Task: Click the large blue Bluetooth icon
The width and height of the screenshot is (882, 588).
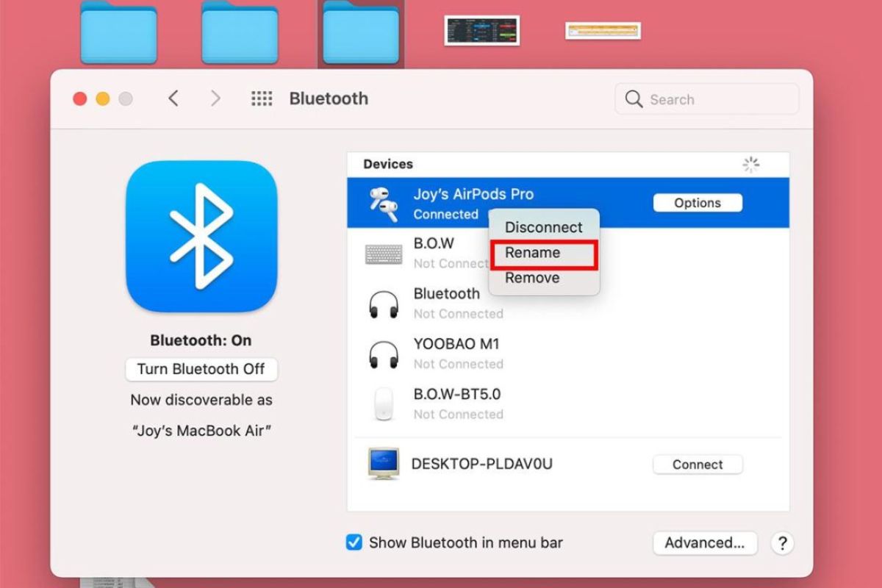Action: coord(201,237)
